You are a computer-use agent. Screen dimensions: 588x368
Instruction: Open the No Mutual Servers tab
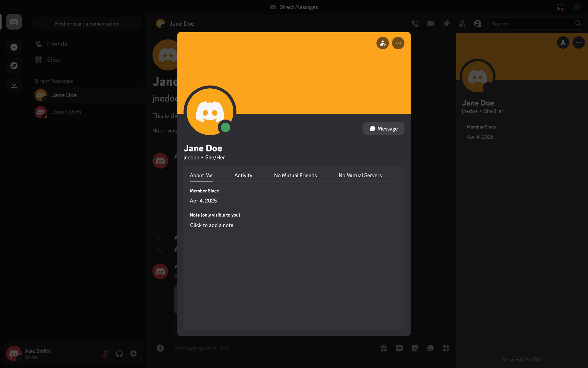tap(360, 175)
